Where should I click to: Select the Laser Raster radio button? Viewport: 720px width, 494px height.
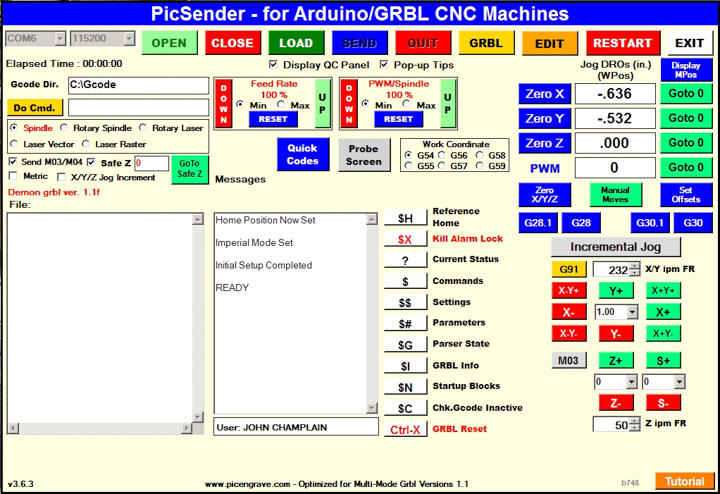(85, 144)
